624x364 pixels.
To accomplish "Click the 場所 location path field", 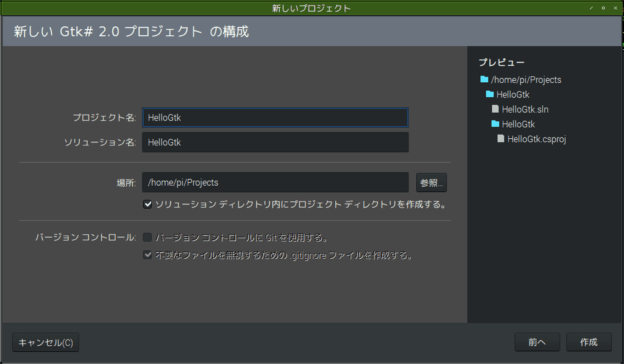I will point(274,182).
